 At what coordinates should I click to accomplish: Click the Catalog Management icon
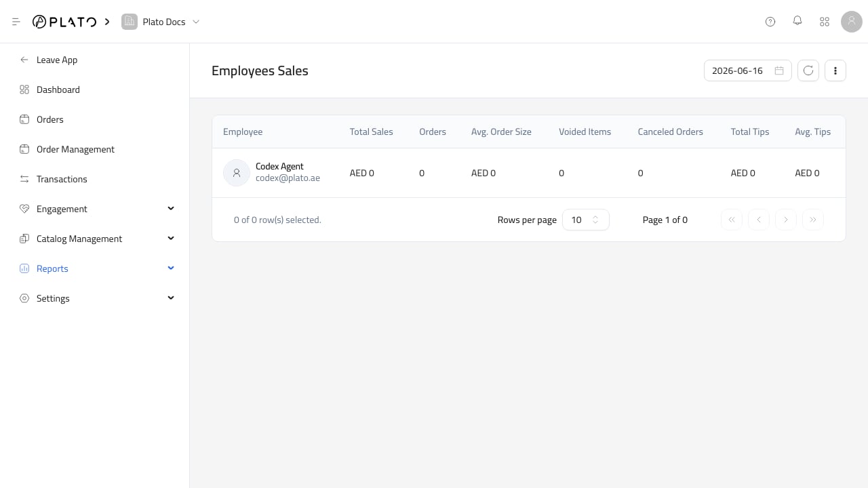[x=24, y=239]
